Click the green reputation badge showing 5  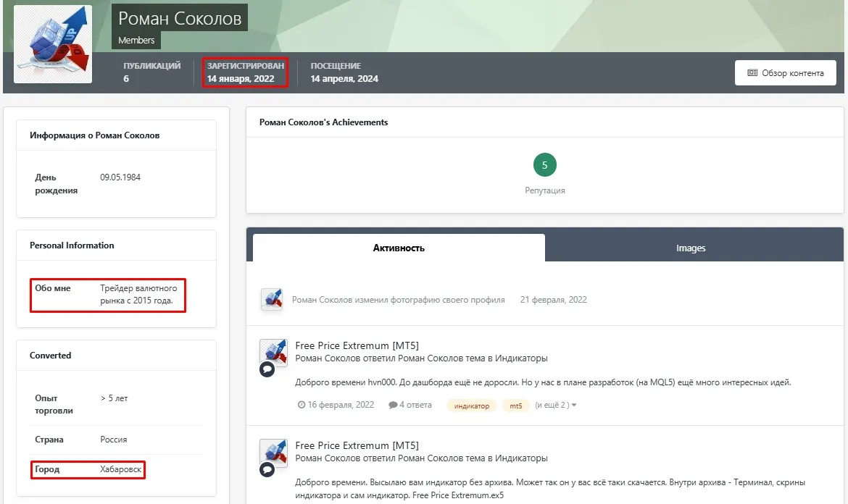click(544, 165)
